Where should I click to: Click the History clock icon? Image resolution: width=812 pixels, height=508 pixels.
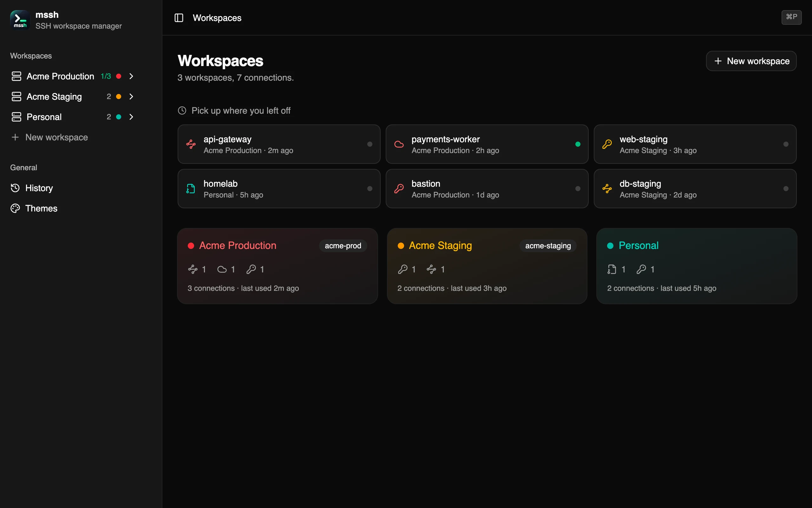pyautogui.click(x=15, y=188)
